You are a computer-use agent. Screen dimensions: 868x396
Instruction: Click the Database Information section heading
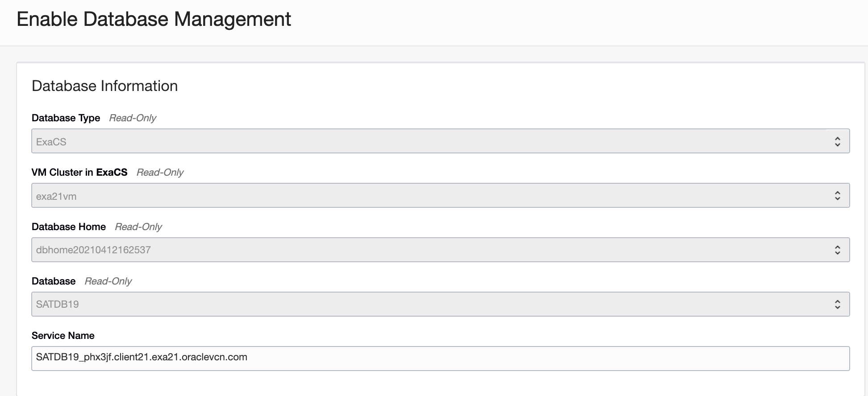click(x=104, y=86)
